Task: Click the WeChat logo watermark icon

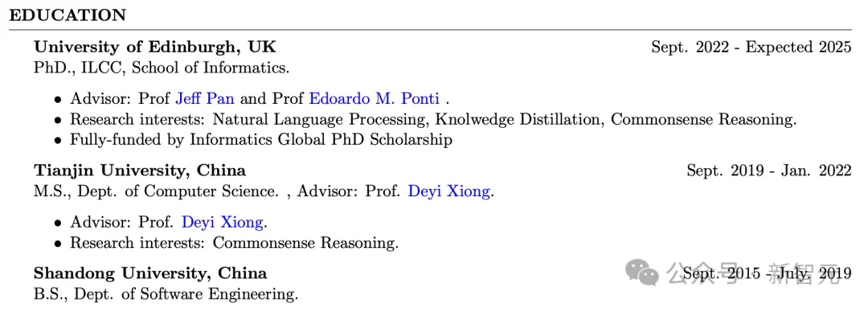Action: (x=642, y=274)
